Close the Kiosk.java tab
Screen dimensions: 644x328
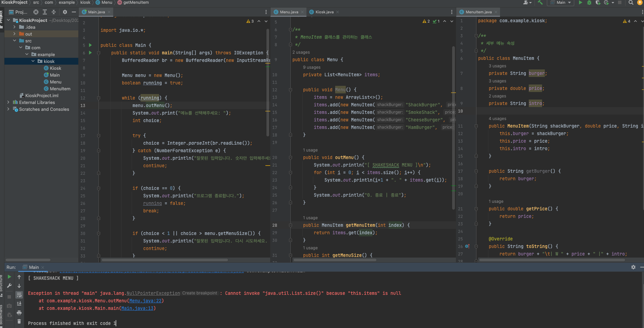pyautogui.click(x=338, y=12)
